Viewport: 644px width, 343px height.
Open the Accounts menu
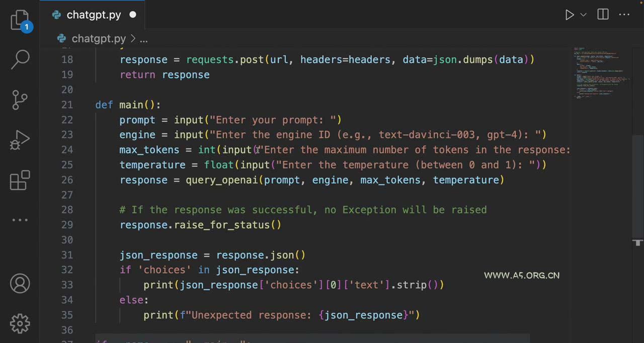click(20, 284)
